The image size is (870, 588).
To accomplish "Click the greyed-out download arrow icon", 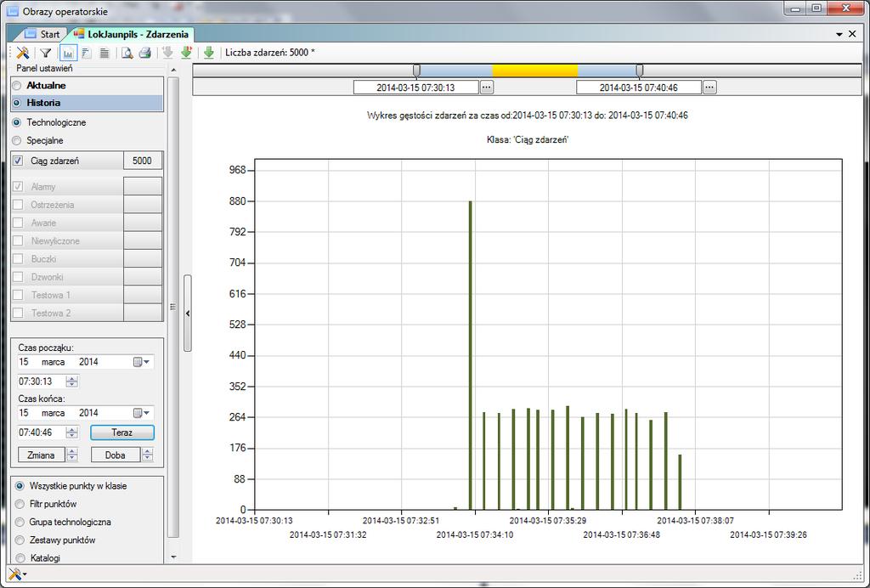I will 167,53.
